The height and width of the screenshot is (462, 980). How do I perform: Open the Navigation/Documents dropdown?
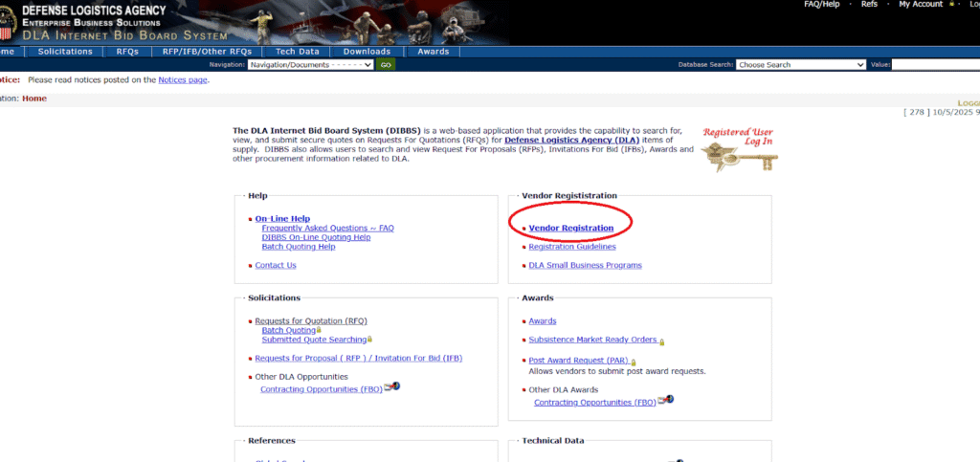click(x=310, y=65)
